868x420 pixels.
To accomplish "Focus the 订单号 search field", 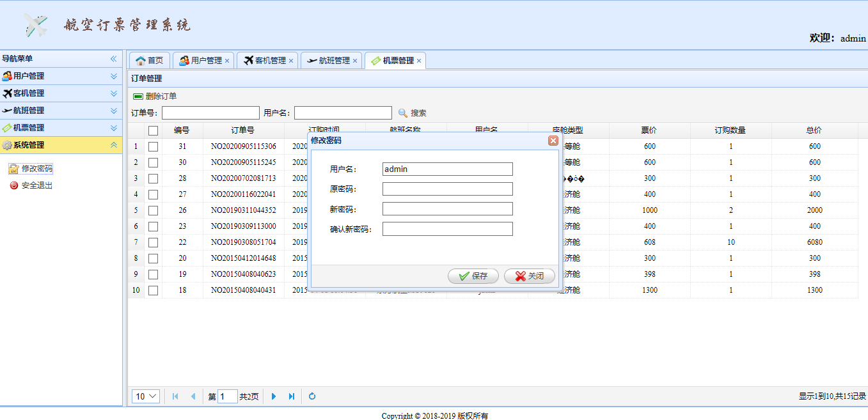I will (210, 113).
